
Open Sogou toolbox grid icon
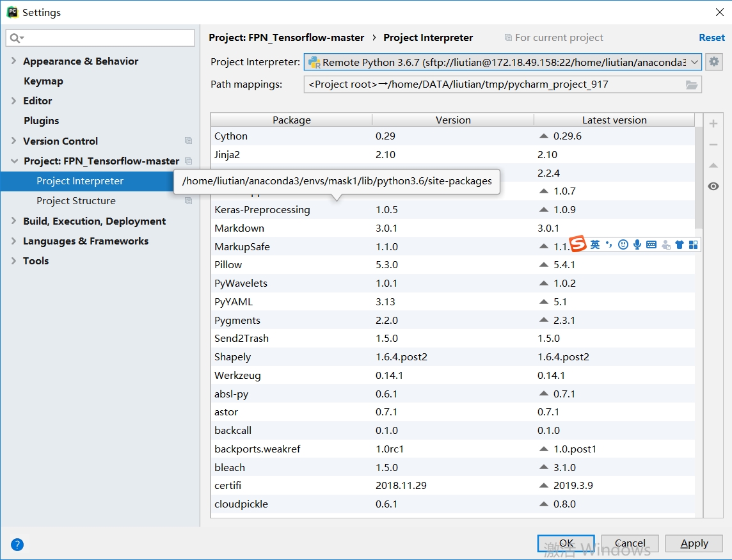click(x=693, y=244)
